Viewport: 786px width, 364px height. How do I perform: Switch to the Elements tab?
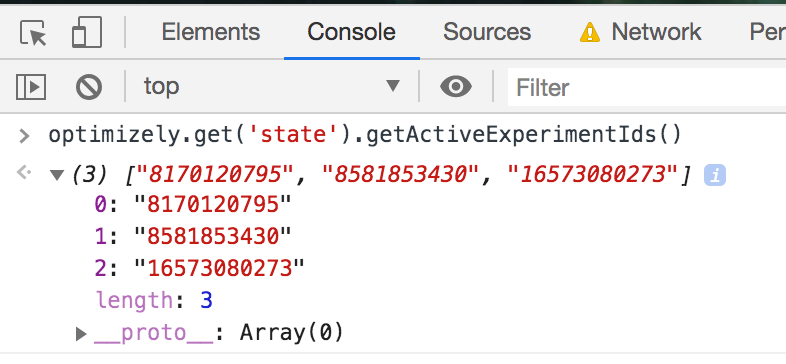(211, 32)
